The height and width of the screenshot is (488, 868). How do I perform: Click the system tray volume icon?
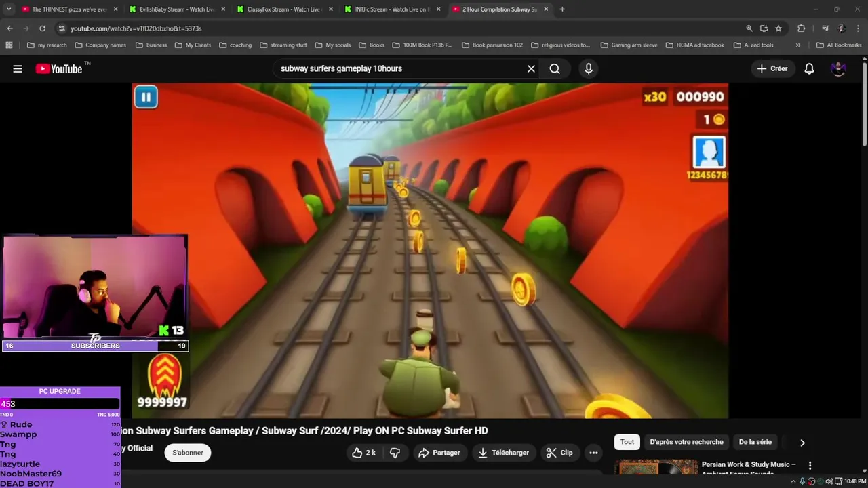click(x=829, y=481)
